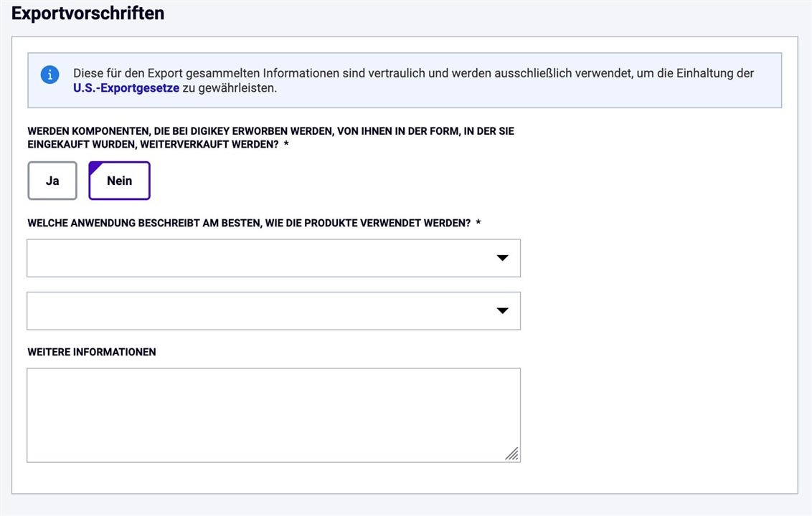Select "Ja" for the resale question
Viewport: 812px width, 516px height.
click(52, 181)
